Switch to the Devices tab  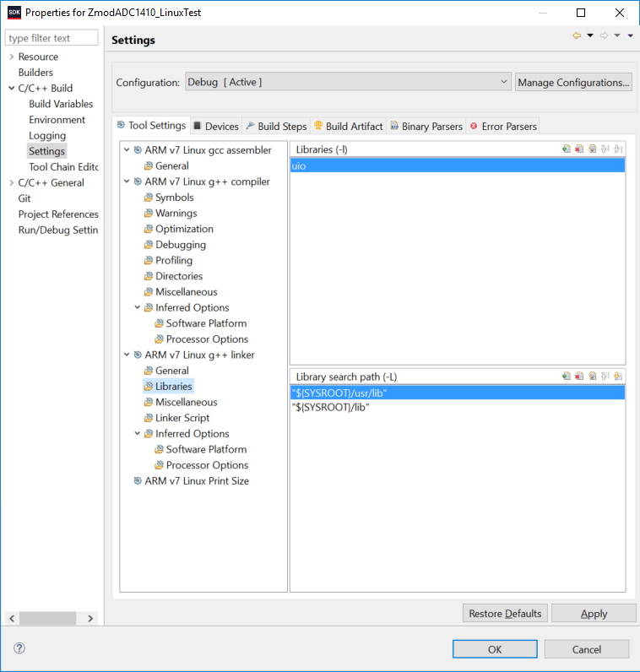(x=216, y=126)
